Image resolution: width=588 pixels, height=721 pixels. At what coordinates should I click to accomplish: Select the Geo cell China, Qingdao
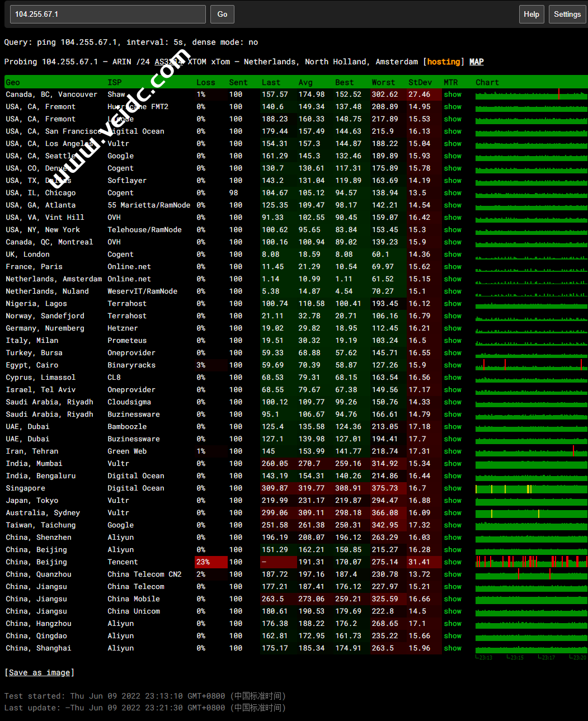coord(36,636)
